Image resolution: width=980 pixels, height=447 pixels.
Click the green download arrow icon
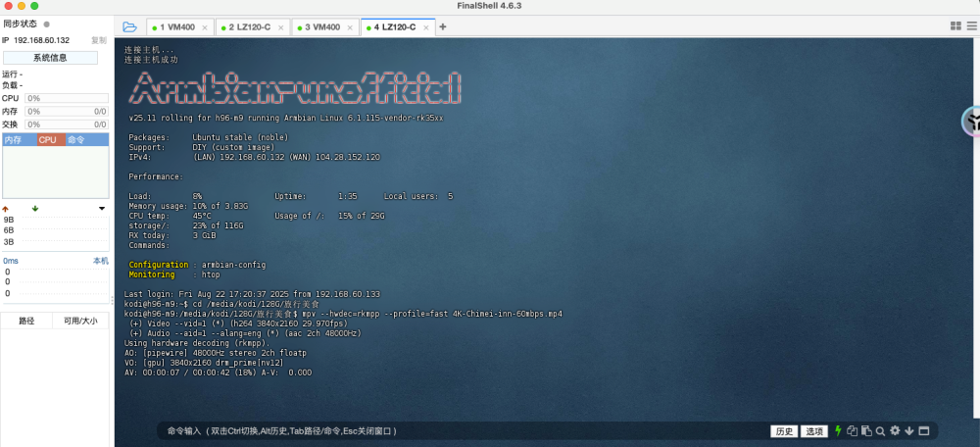coord(35,209)
